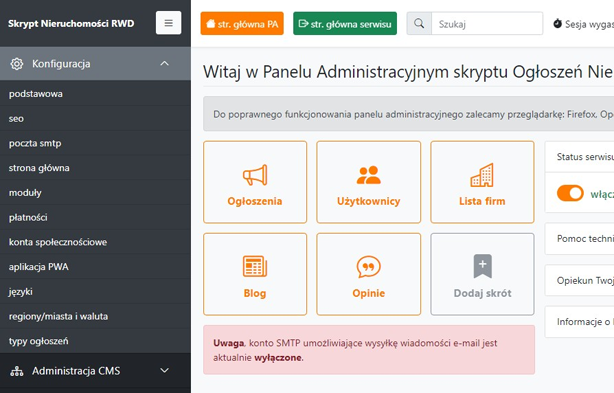Expand the Pomoc techniczna panel
614x393 pixels.
coord(580,239)
